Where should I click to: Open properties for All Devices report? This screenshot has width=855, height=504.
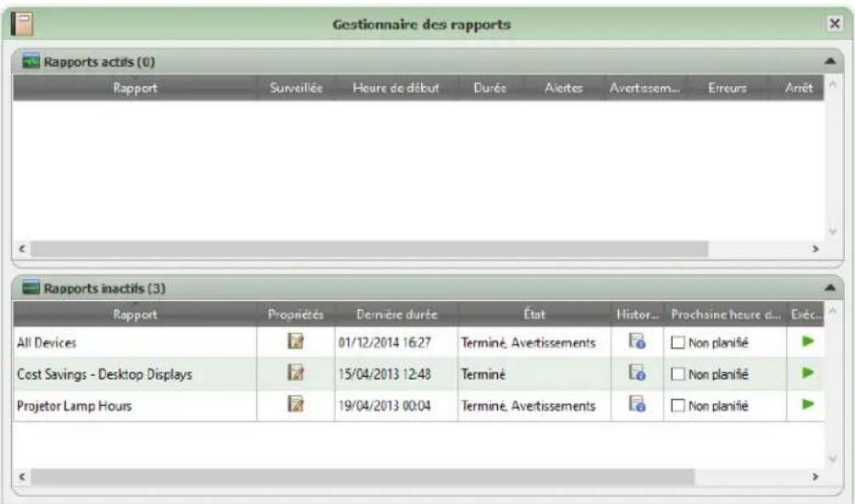[296, 341]
